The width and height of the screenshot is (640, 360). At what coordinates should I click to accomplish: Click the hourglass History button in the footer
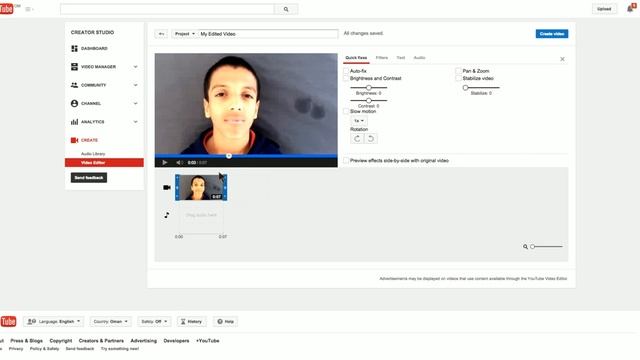click(x=191, y=322)
